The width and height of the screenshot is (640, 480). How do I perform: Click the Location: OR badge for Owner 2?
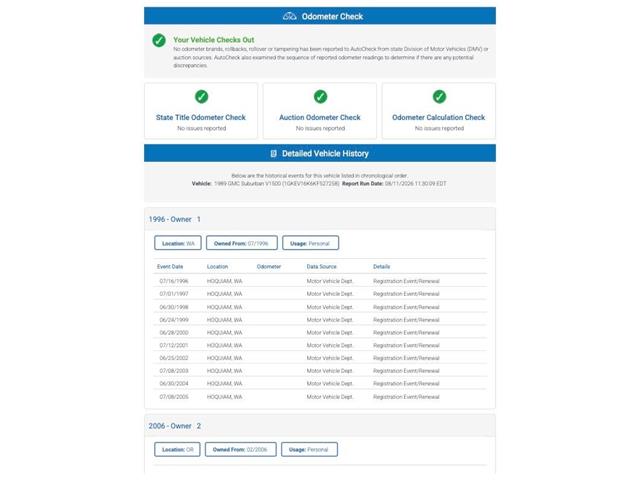point(177,449)
